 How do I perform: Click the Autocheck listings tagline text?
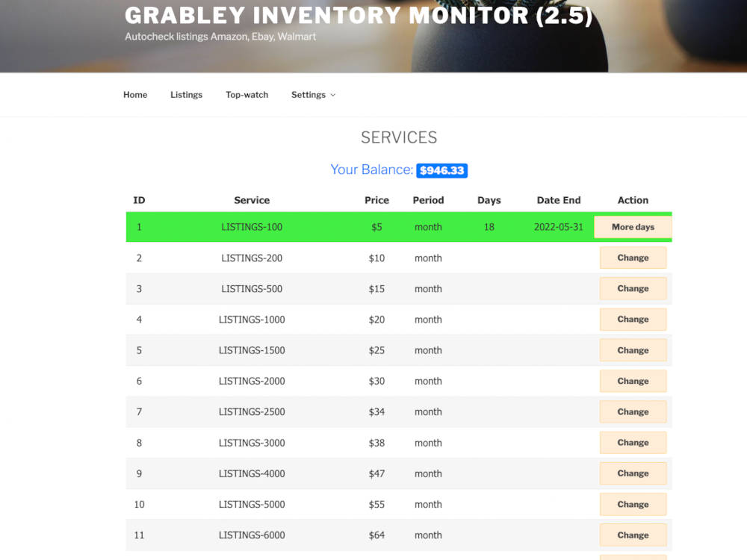220,37
